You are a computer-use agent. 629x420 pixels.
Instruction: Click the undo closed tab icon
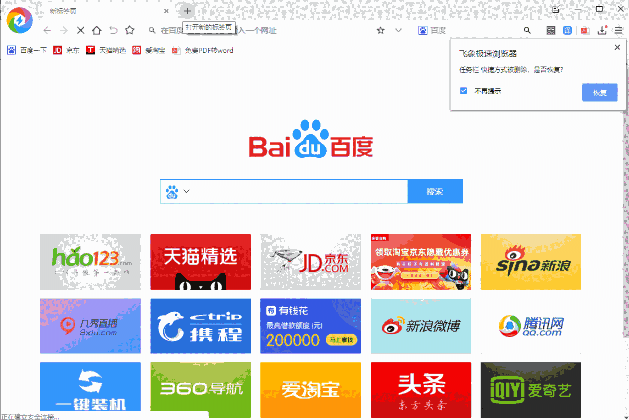(x=114, y=30)
